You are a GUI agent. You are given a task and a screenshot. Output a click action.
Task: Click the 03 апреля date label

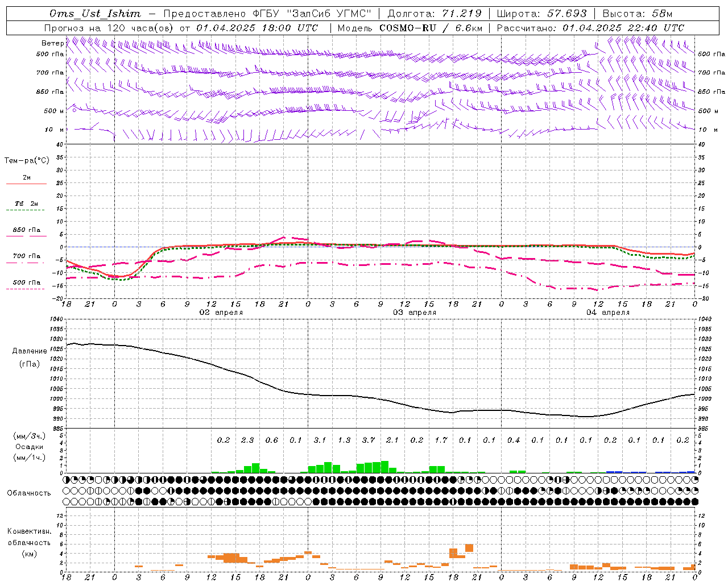(x=415, y=313)
